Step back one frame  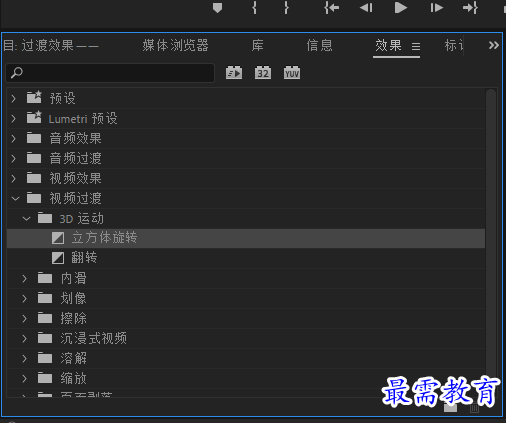[366, 8]
